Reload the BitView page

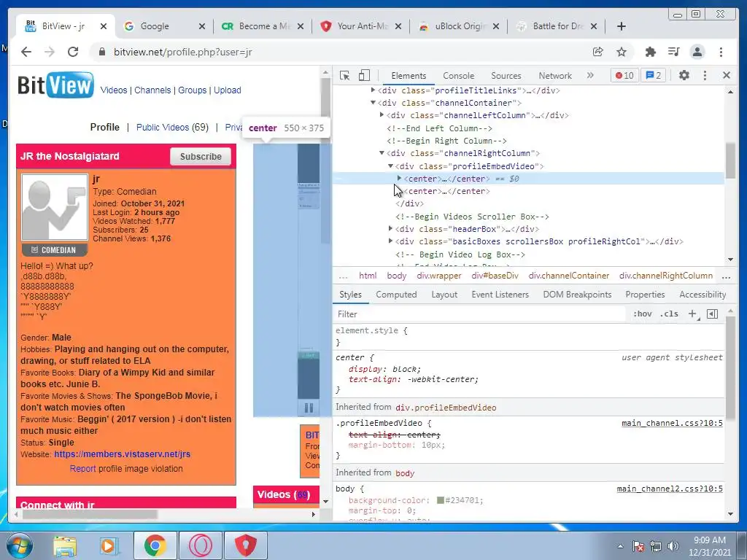73,52
